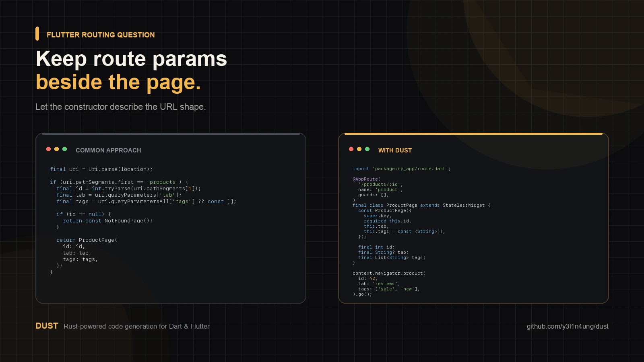The image size is (644, 362).
Task: Select the COMMON APPROACH panel title
Action: 108,150
